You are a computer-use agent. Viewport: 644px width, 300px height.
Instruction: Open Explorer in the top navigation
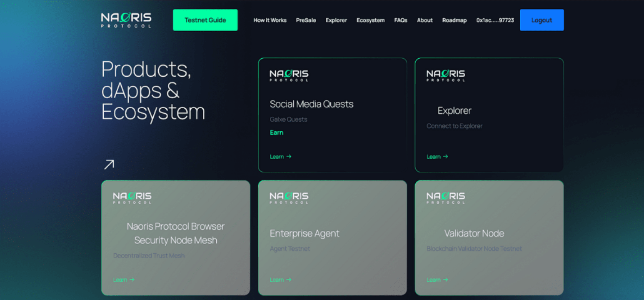(x=336, y=20)
